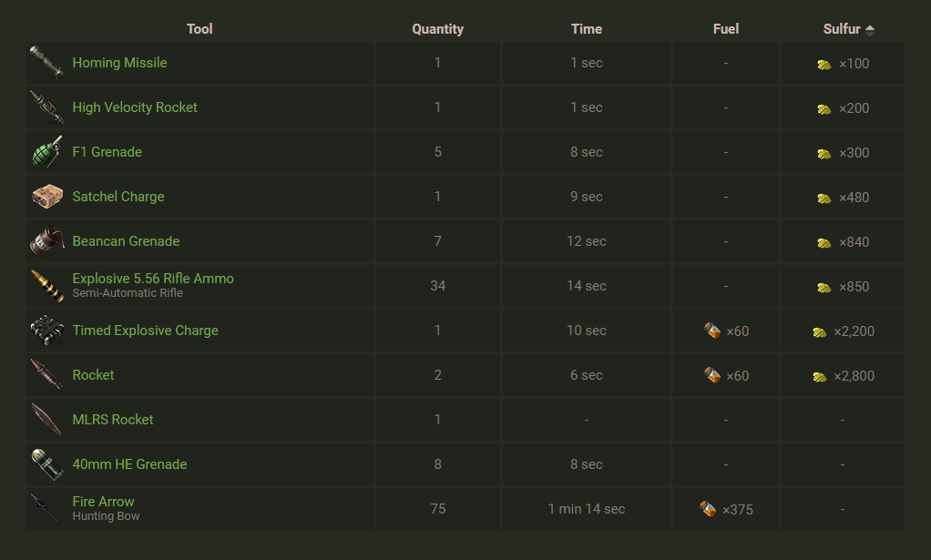Image resolution: width=931 pixels, height=560 pixels.
Task: Click the Rocket row icon
Action: pos(46,375)
